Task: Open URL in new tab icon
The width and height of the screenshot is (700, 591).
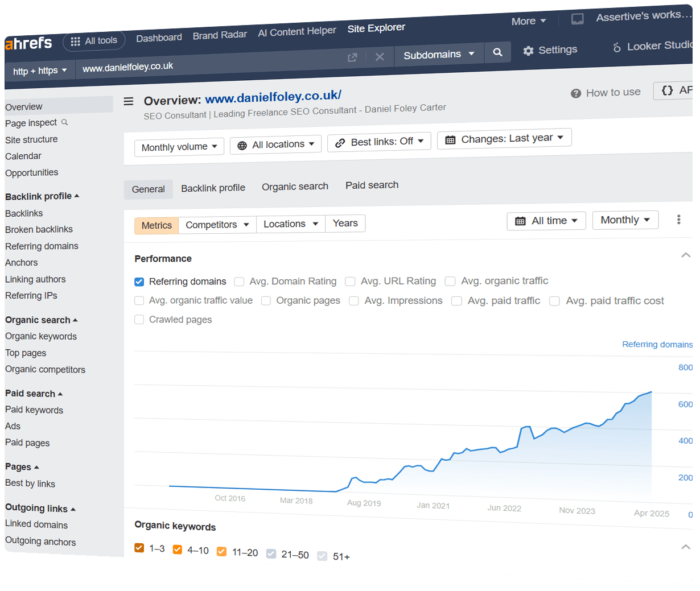Action: (x=352, y=57)
